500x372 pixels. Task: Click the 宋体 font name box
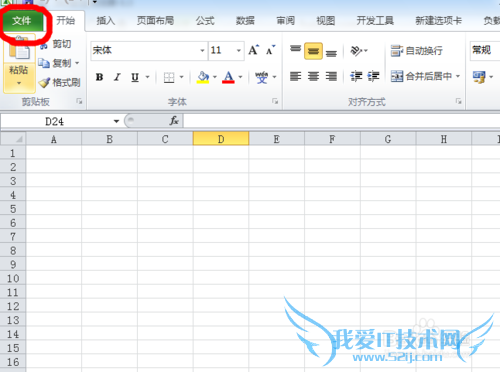click(x=145, y=51)
